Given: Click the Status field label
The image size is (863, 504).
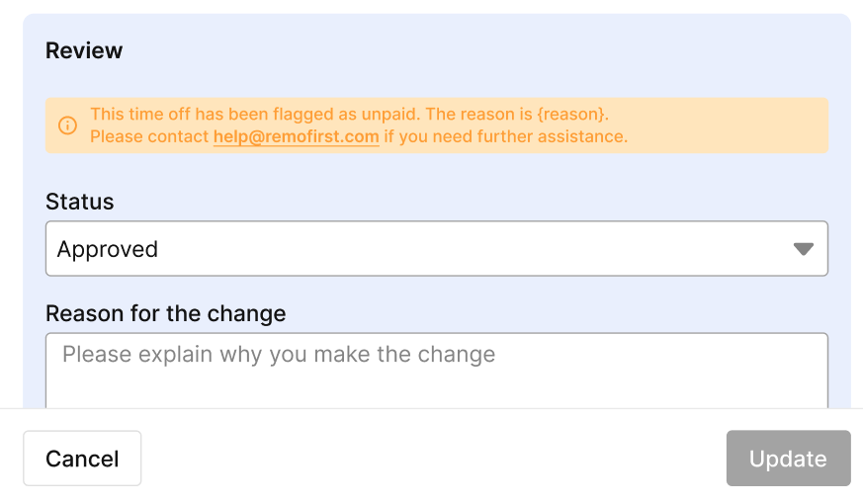Looking at the screenshot, I should (x=80, y=202).
